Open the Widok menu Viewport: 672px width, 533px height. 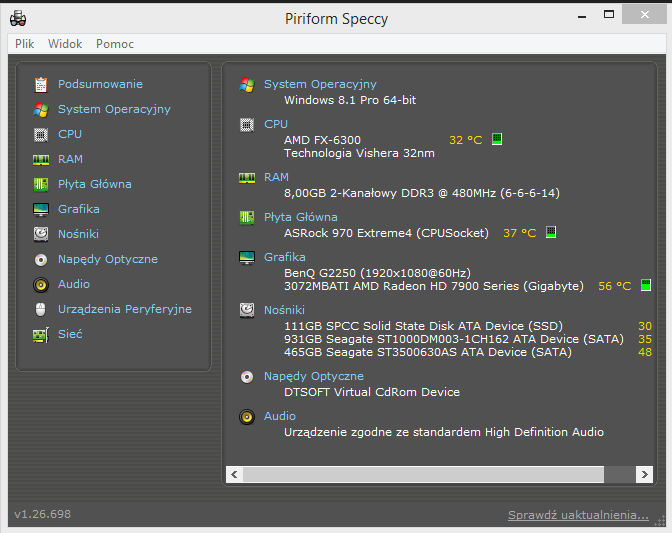65,44
